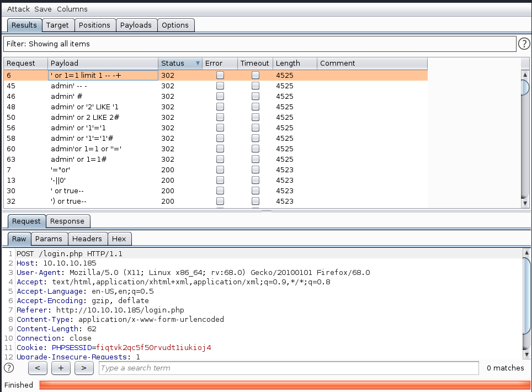This screenshot has height=392, width=532.
Task: Switch to the Options tab
Action: [x=175, y=25]
